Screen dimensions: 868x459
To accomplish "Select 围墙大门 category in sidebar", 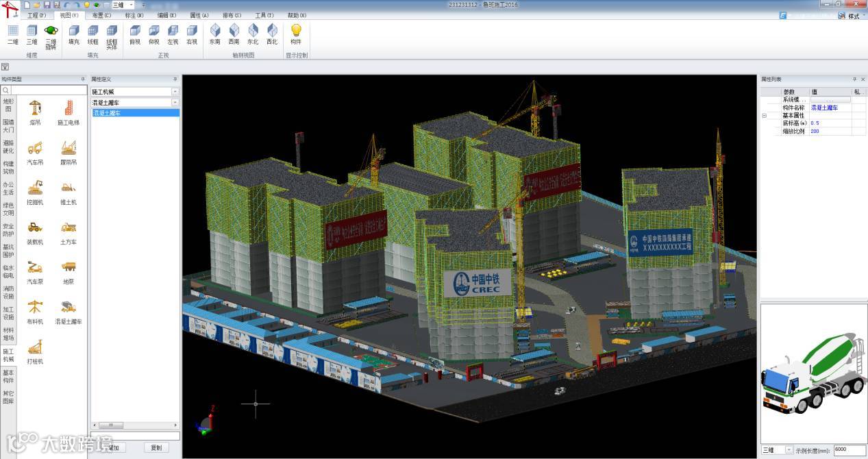I will coord(8,125).
